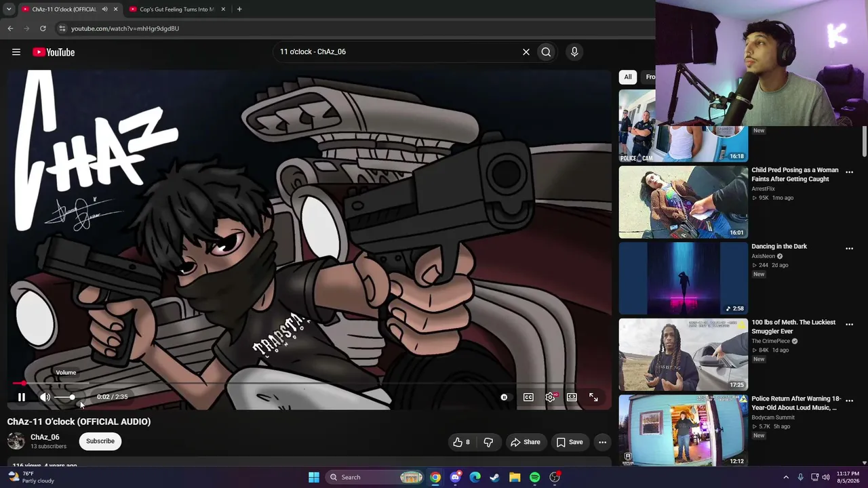Open Child Pred Posing as a Woman thumbnail
This screenshot has height=488, width=868.
click(683, 202)
